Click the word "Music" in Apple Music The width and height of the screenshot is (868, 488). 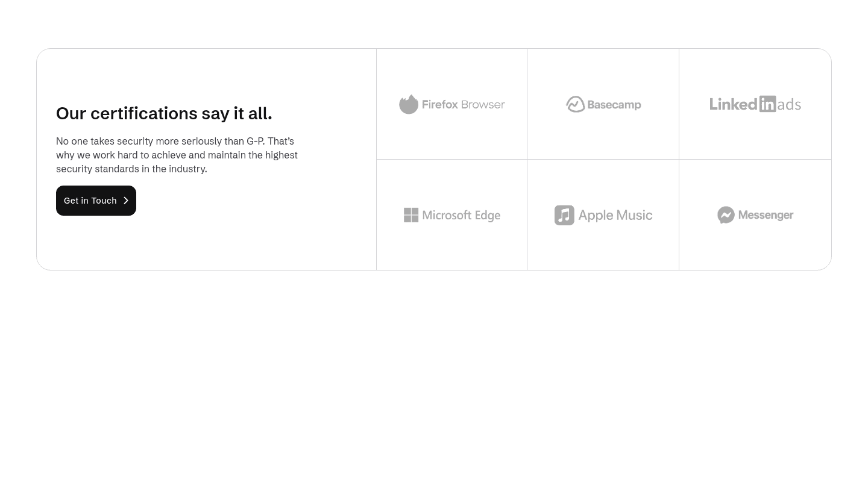634,215
